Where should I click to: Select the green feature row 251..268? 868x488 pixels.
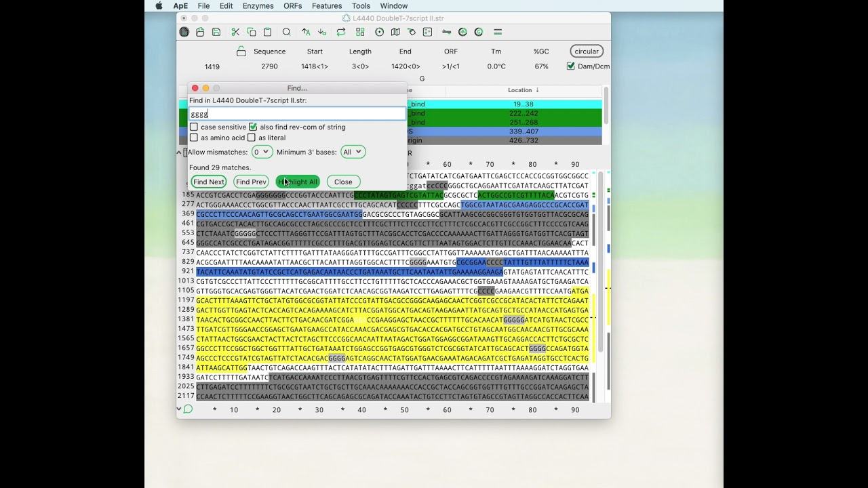(x=504, y=123)
